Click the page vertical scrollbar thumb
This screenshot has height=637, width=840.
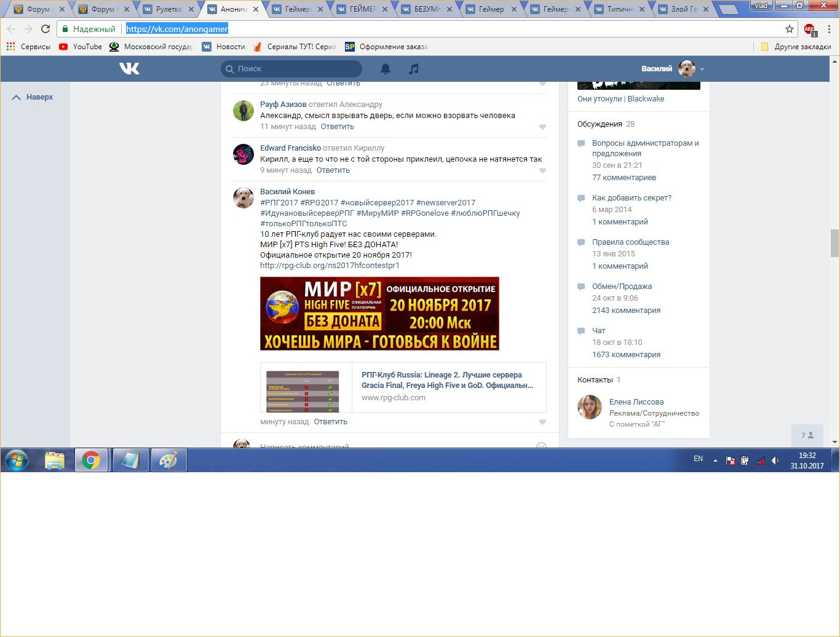(x=834, y=243)
